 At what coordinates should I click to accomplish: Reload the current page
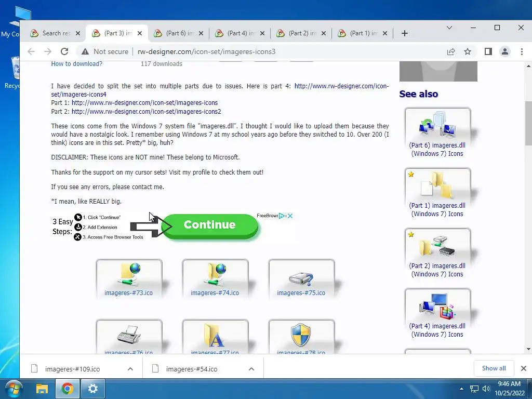(64, 51)
